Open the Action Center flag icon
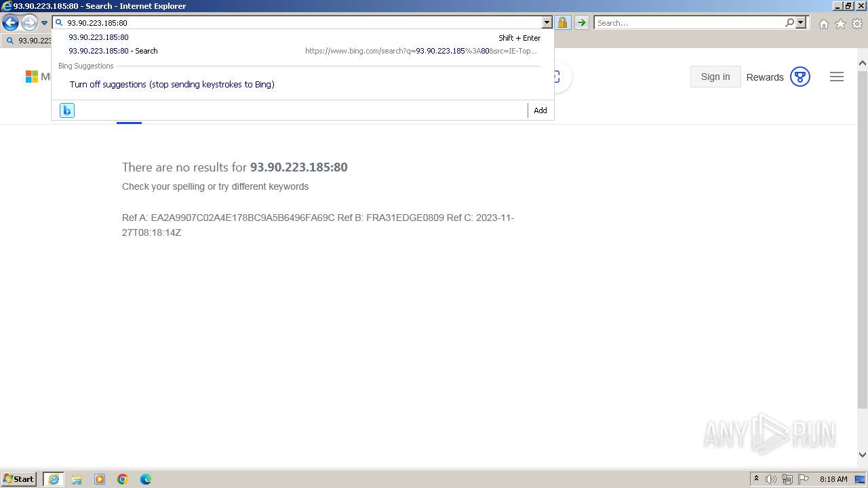The height and width of the screenshot is (488, 868). (x=804, y=479)
